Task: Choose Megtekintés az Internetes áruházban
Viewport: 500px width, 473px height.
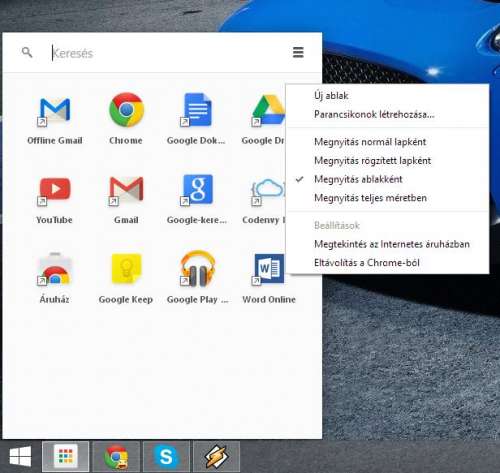Action: coord(388,244)
